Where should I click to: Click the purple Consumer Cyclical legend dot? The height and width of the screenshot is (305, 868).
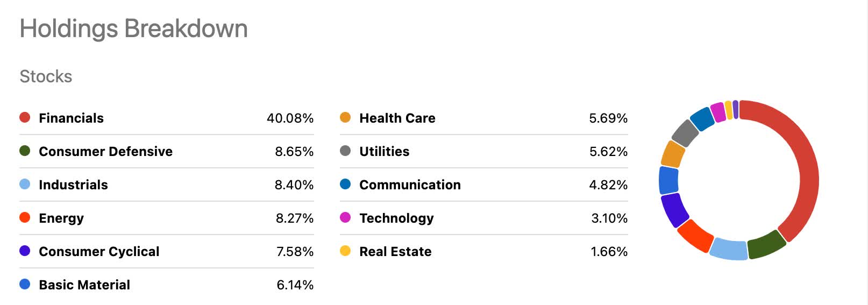point(25,251)
